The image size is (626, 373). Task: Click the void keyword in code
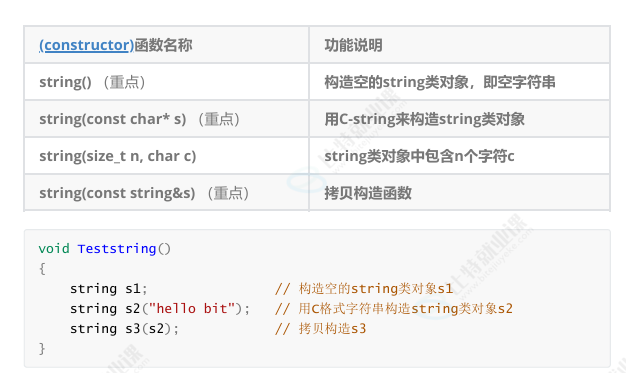click(54, 248)
